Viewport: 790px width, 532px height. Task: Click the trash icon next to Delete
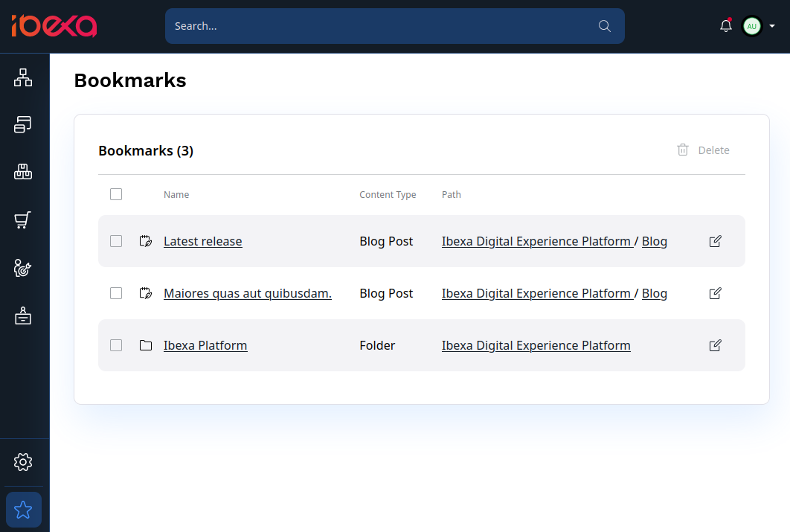tap(683, 150)
